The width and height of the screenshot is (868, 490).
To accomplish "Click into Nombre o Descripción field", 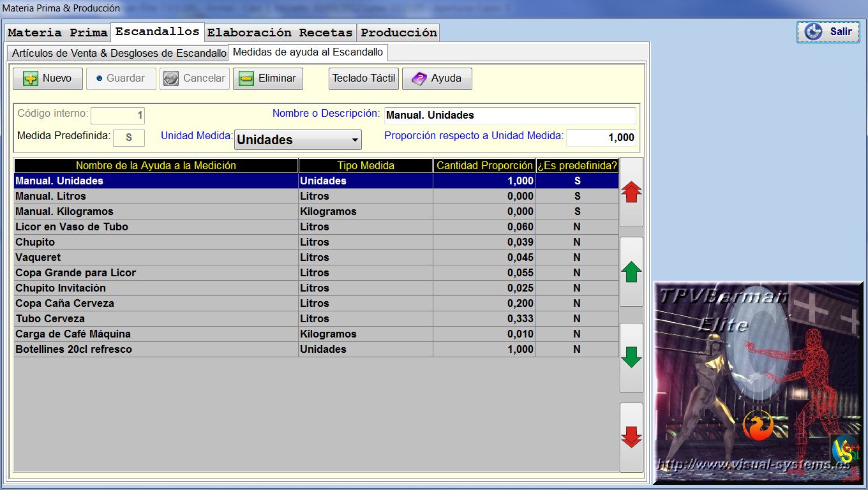I will (510, 115).
